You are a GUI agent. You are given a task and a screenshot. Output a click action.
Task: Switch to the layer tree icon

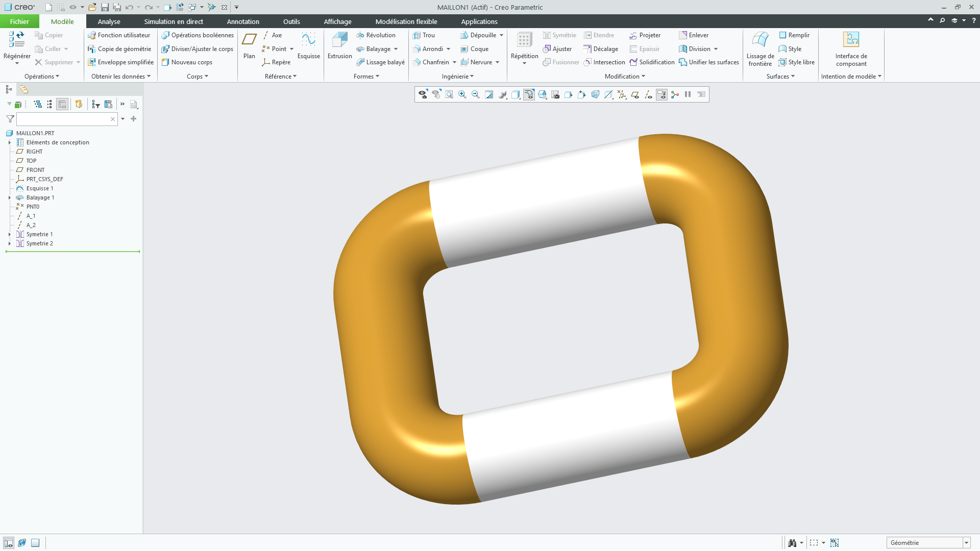point(24,89)
